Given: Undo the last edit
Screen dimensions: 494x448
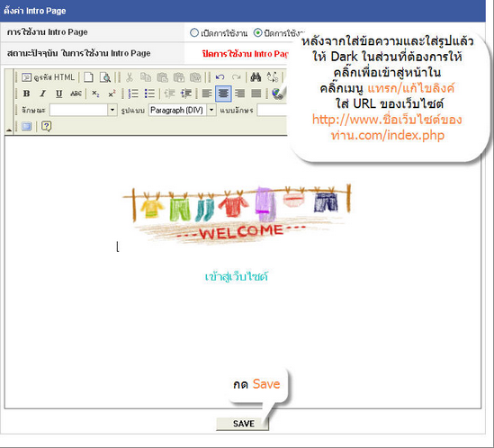Looking at the screenshot, I should (x=220, y=77).
